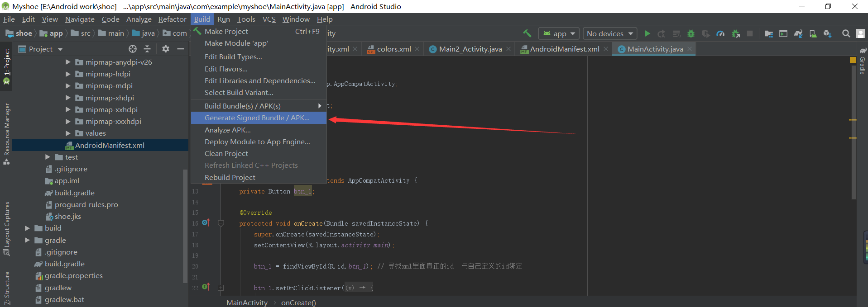Toggle Layout Captures tool window

(x=6, y=228)
